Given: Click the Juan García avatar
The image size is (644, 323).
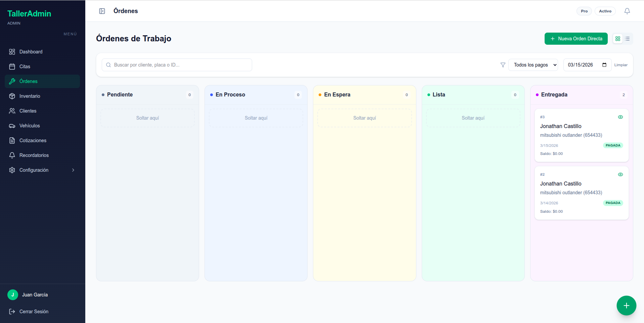Looking at the screenshot, I should 13,295.
